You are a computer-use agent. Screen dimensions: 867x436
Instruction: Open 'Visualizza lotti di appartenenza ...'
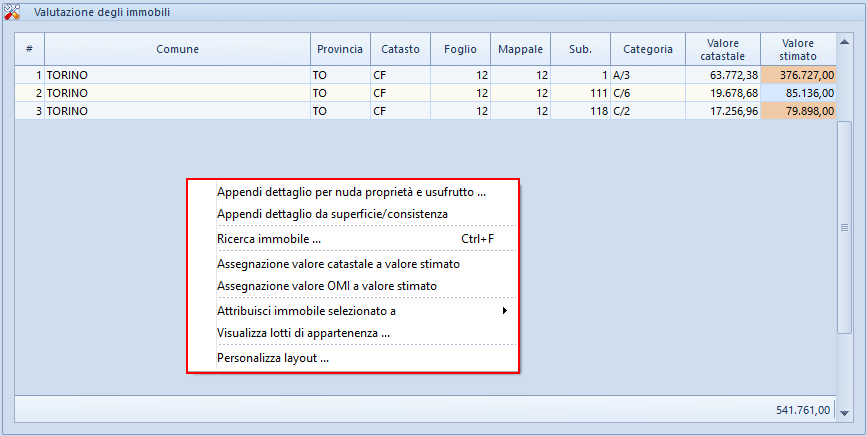(303, 333)
